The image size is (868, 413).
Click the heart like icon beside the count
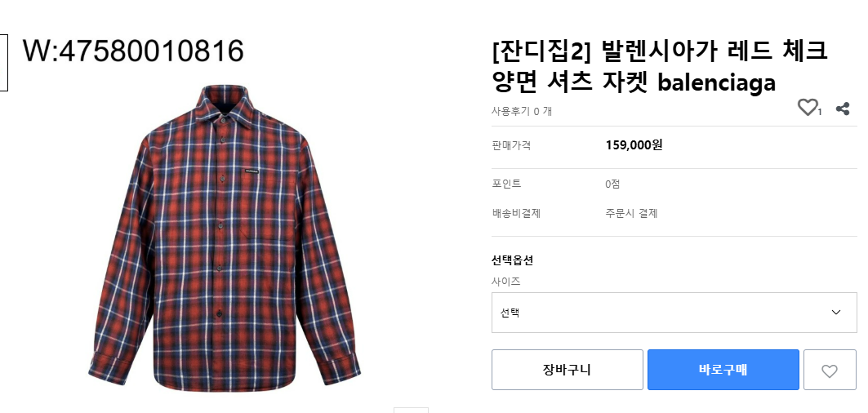[807, 107]
